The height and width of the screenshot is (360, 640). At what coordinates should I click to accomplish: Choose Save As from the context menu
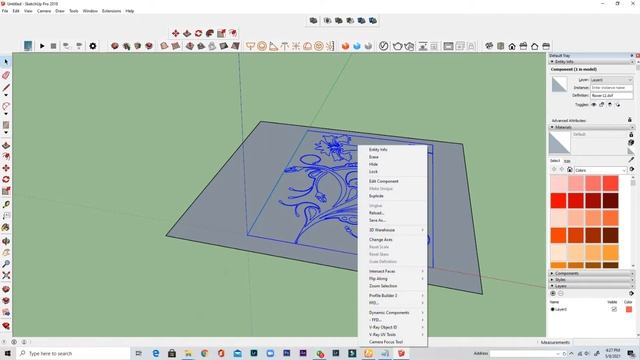pos(393,220)
